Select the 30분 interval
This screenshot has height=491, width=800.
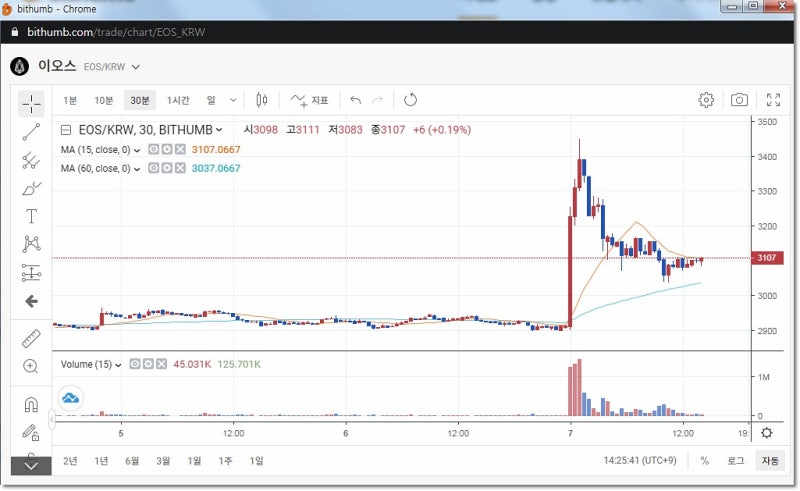click(140, 100)
